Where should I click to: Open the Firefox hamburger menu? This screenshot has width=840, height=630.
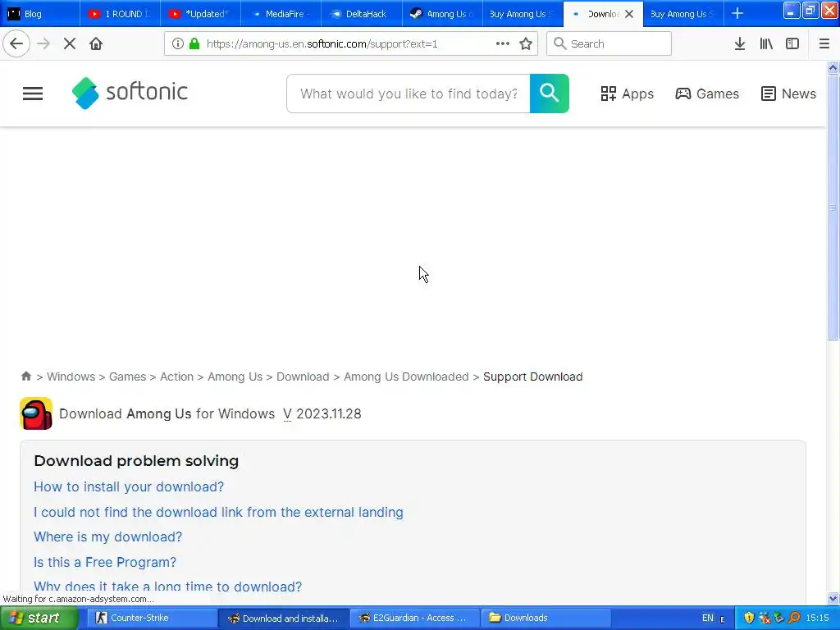[824, 43]
